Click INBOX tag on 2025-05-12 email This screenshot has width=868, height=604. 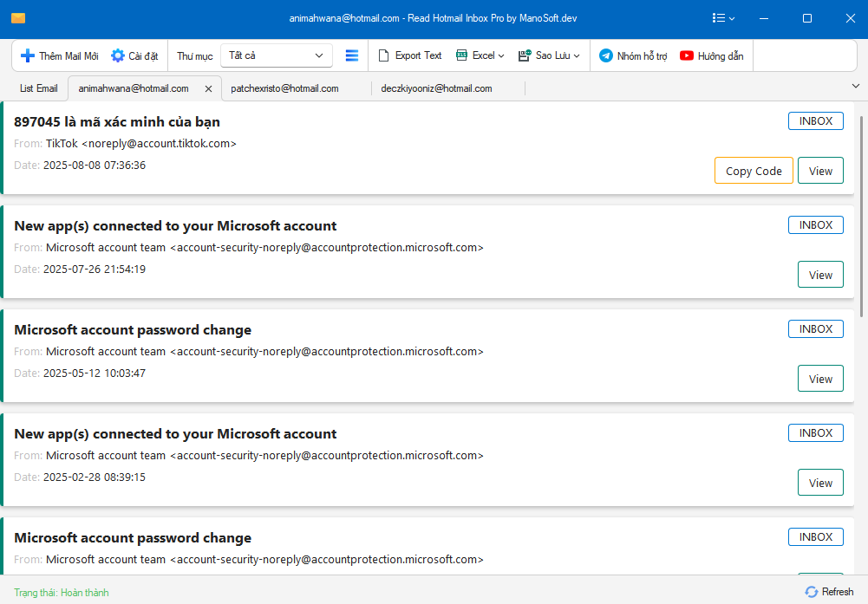[x=815, y=329]
